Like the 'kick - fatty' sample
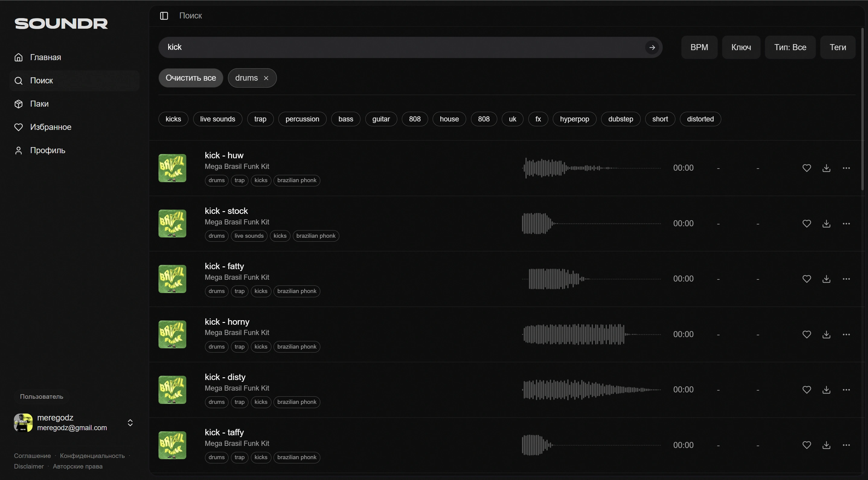The height and width of the screenshot is (480, 868). (x=806, y=279)
